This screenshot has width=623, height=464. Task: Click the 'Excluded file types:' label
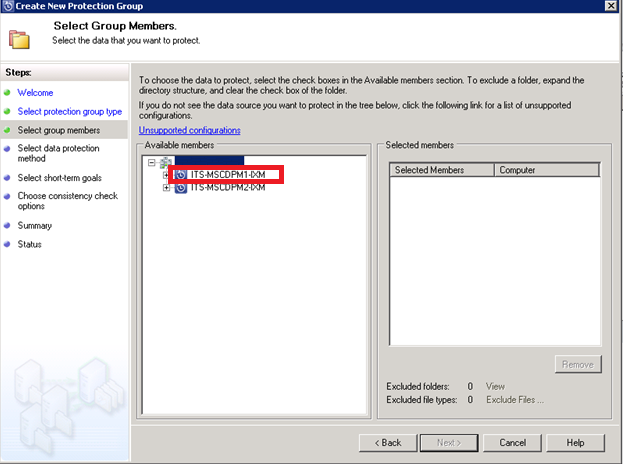pos(422,400)
